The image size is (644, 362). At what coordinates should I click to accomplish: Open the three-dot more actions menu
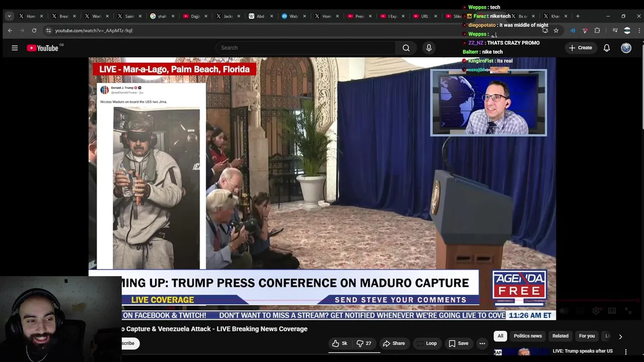[x=482, y=343]
